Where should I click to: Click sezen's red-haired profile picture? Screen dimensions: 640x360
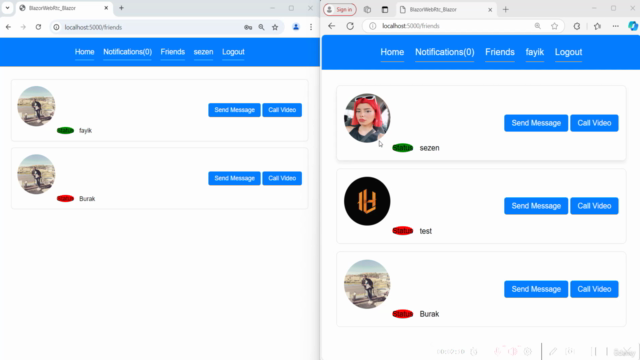[x=367, y=118]
